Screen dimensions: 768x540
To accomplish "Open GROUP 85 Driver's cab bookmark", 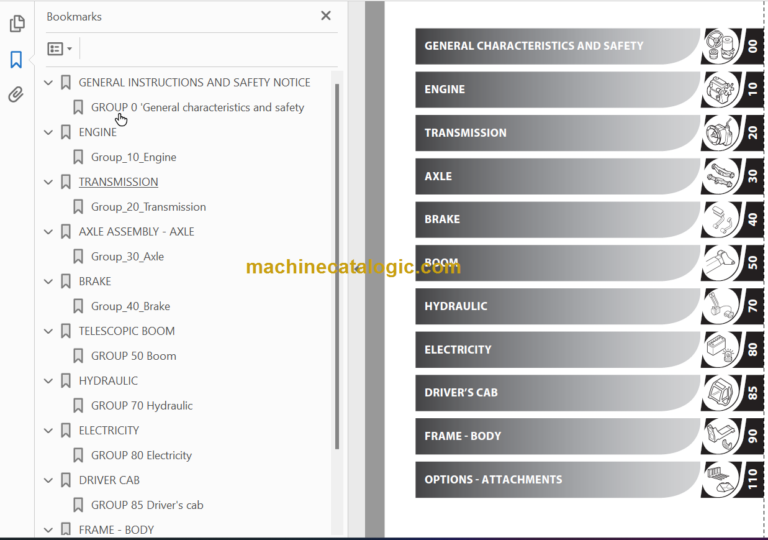I will 147,505.
